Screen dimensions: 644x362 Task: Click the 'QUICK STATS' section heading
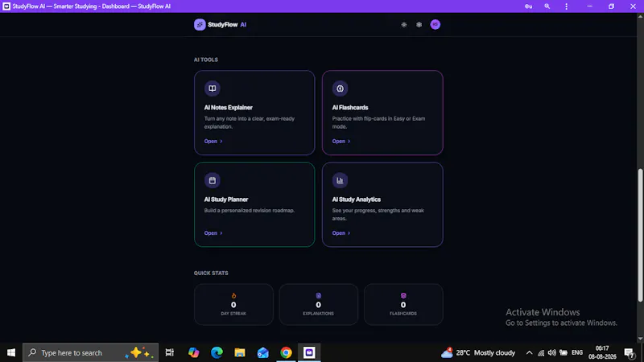pos(211,274)
